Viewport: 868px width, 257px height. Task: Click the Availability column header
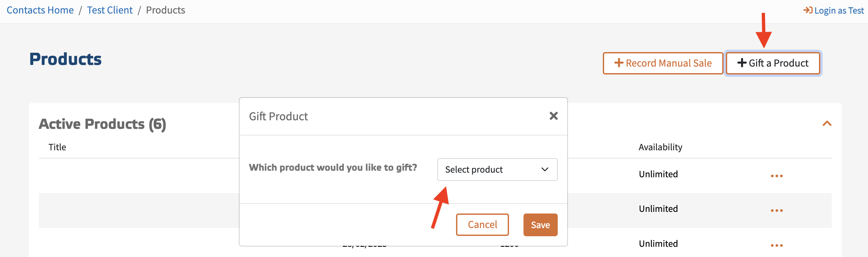tap(660, 147)
